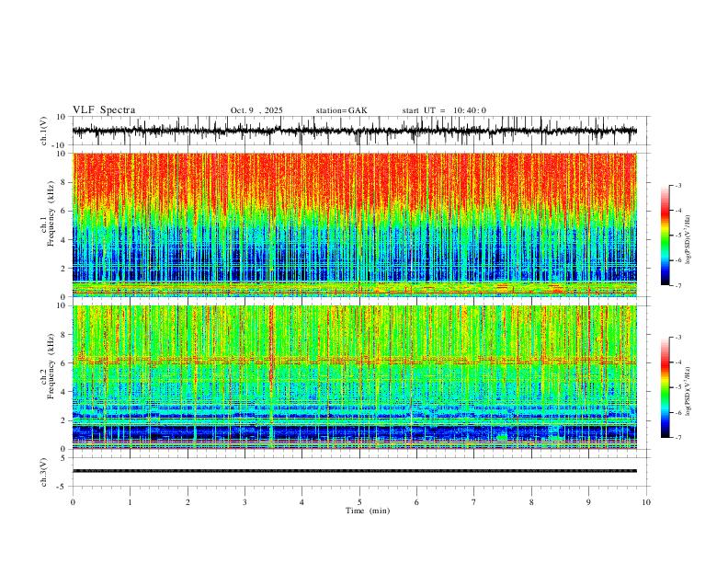Click tick label "10" on the time axis
728x563 pixels.
646,502
